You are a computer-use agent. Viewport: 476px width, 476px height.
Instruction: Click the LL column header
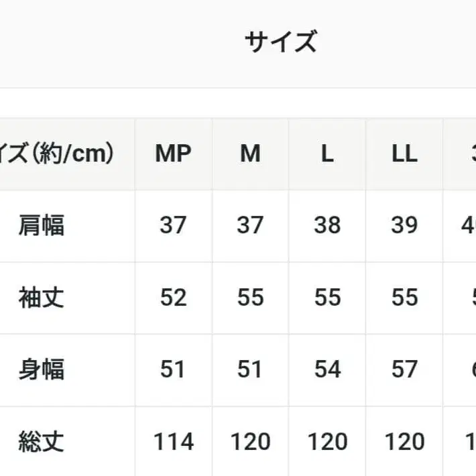(x=404, y=154)
